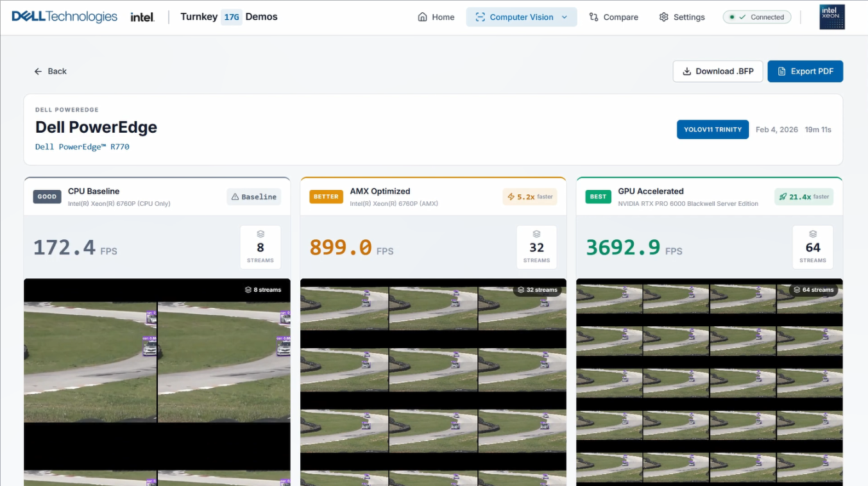The width and height of the screenshot is (868, 486).
Task: Click the Dell PowerEdge R770 link
Action: (x=82, y=147)
